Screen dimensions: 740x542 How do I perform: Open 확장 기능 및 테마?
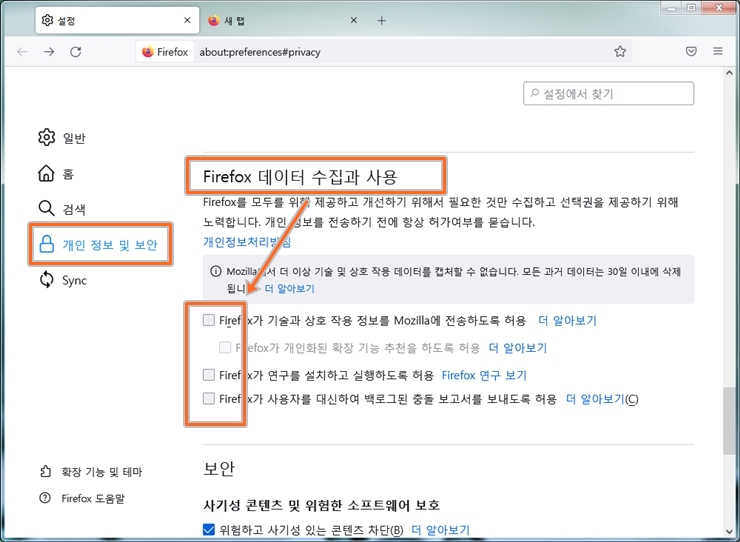[91, 471]
